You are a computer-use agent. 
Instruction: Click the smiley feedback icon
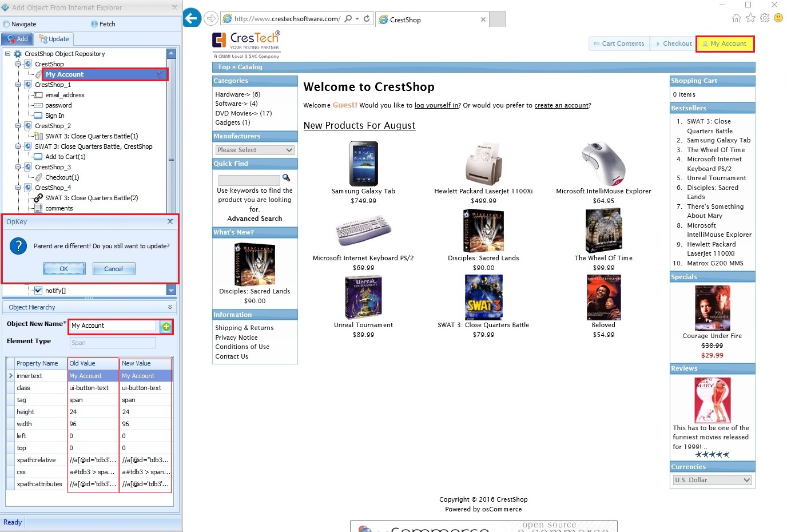pyautogui.click(x=778, y=18)
